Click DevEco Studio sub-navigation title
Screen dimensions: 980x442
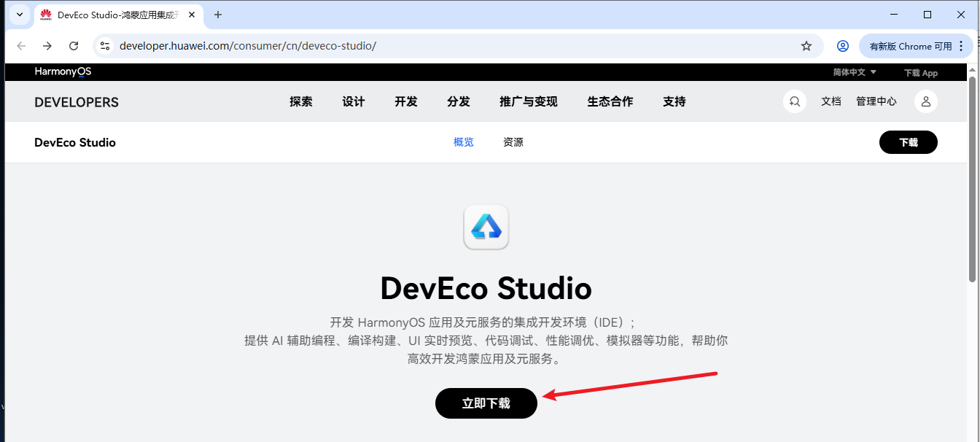(x=75, y=142)
